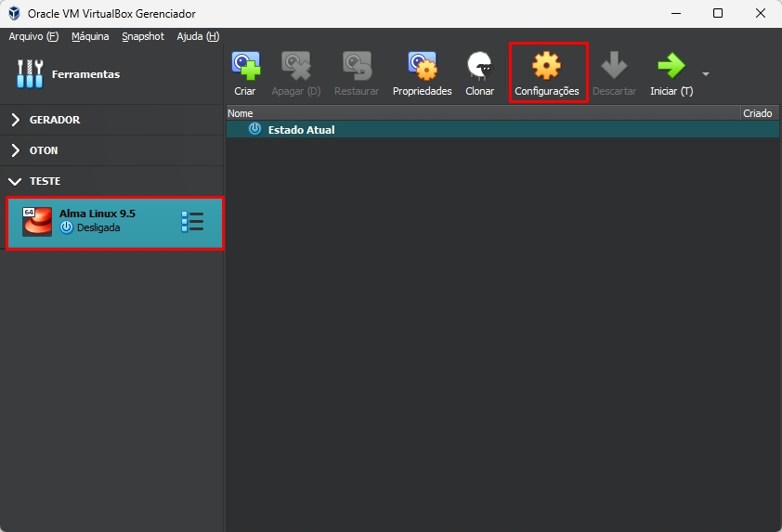Click the Alma Linux 9.5 red hat icon

37,221
